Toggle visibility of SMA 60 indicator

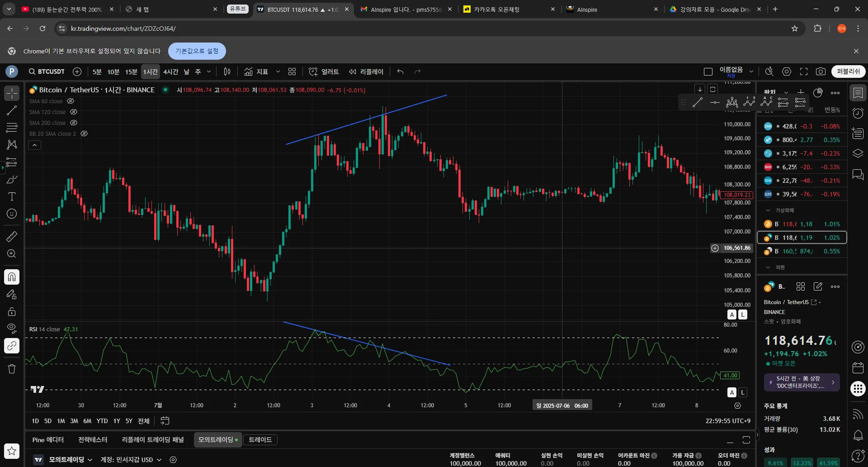(x=71, y=101)
